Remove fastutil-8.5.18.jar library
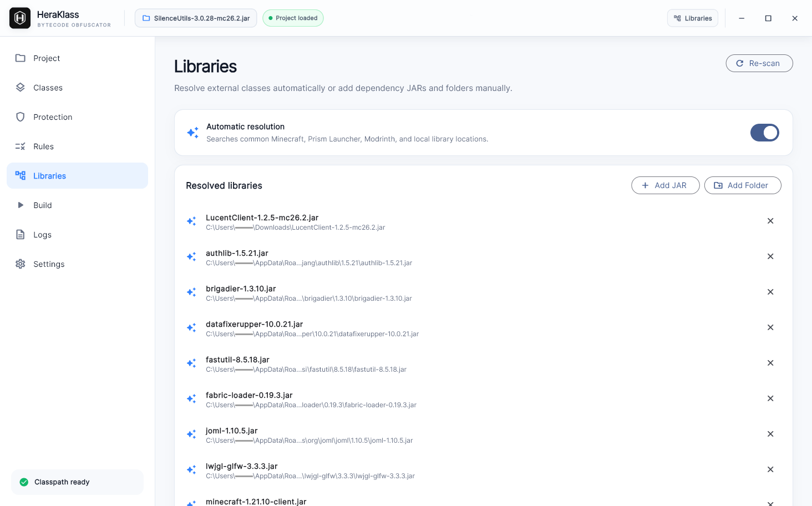 pyautogui.click(x=770, y=363)
